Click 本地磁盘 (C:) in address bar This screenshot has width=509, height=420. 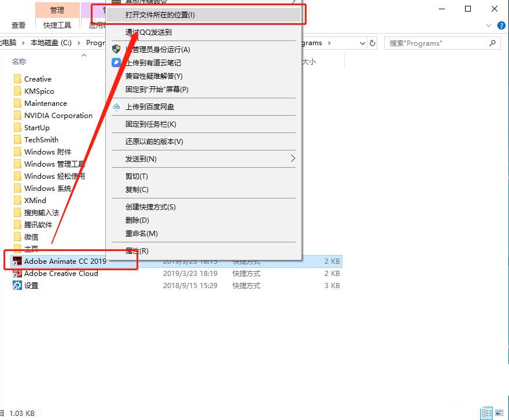51,42
